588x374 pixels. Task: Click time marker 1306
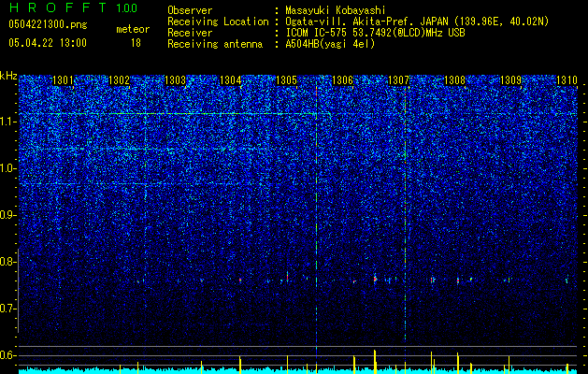point(342,79)
